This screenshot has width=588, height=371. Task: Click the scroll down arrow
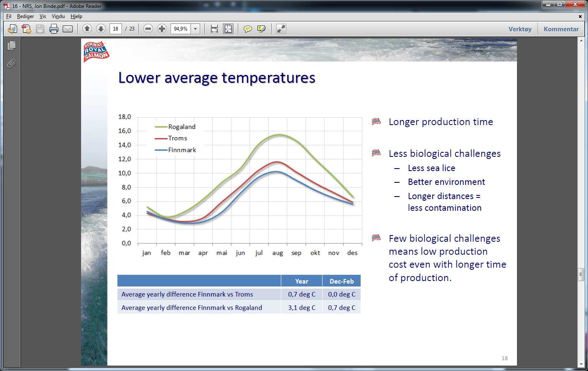(581, 364)
